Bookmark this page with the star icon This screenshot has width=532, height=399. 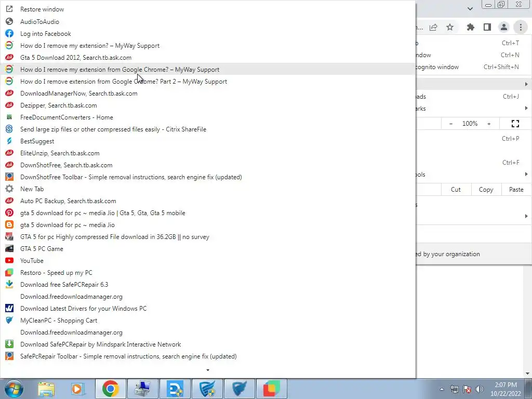(450, 27)
